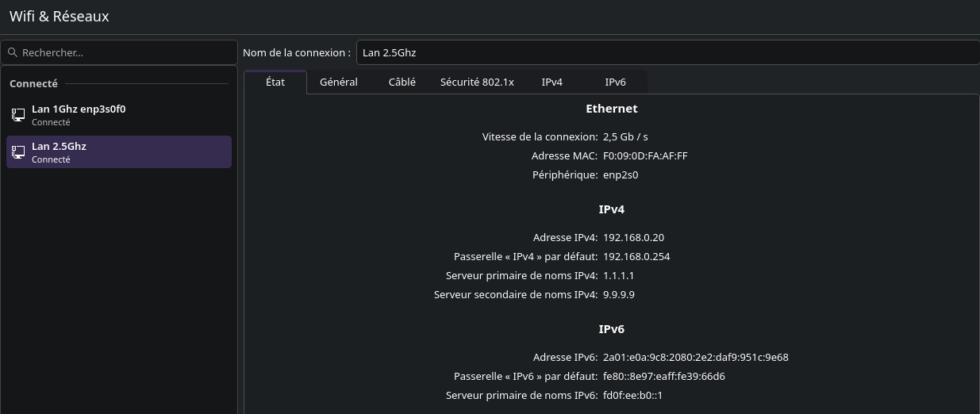Click the Lan 1Ghz enp3s0f0 ethernet icon

(x=18, y=115)
